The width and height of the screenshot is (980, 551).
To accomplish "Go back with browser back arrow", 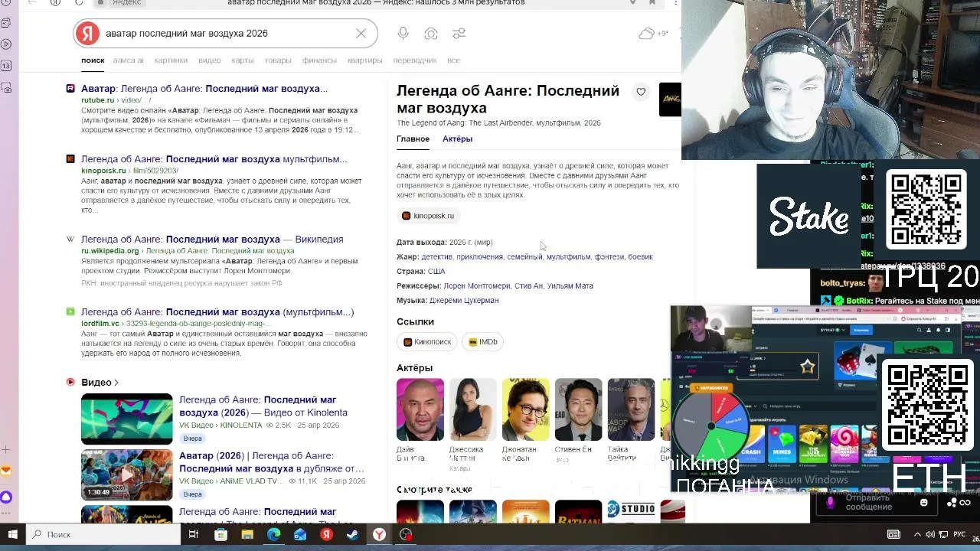I will 32,3.
